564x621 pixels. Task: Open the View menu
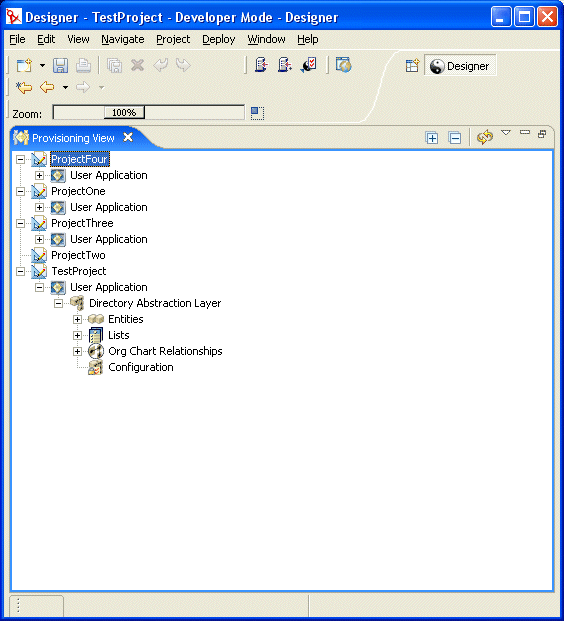pyautogui.click(x=78, y=39)
